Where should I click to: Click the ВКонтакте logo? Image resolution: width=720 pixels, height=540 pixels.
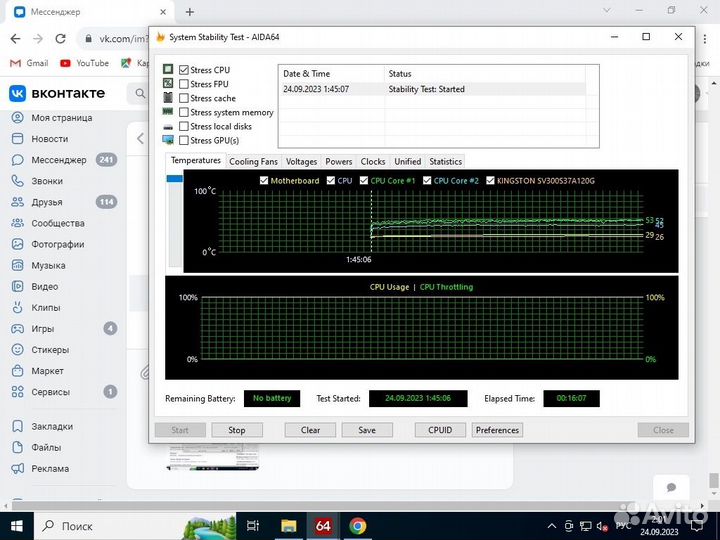click(x=57, y=93)
